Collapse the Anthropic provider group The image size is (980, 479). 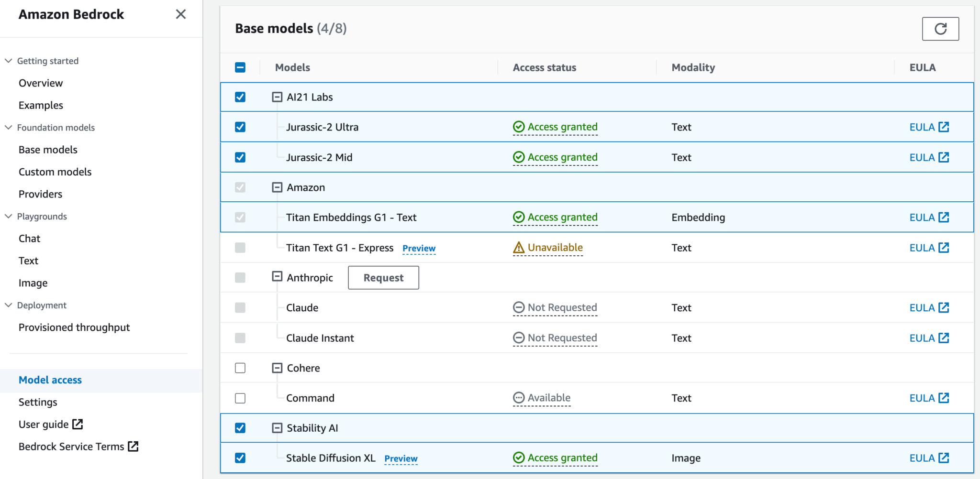[277, 277]
